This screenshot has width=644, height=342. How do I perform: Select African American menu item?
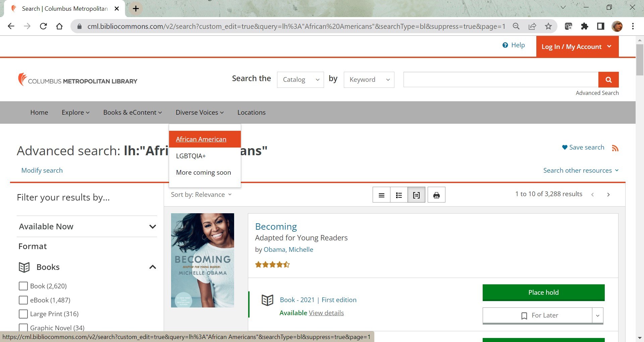point(205,139)
